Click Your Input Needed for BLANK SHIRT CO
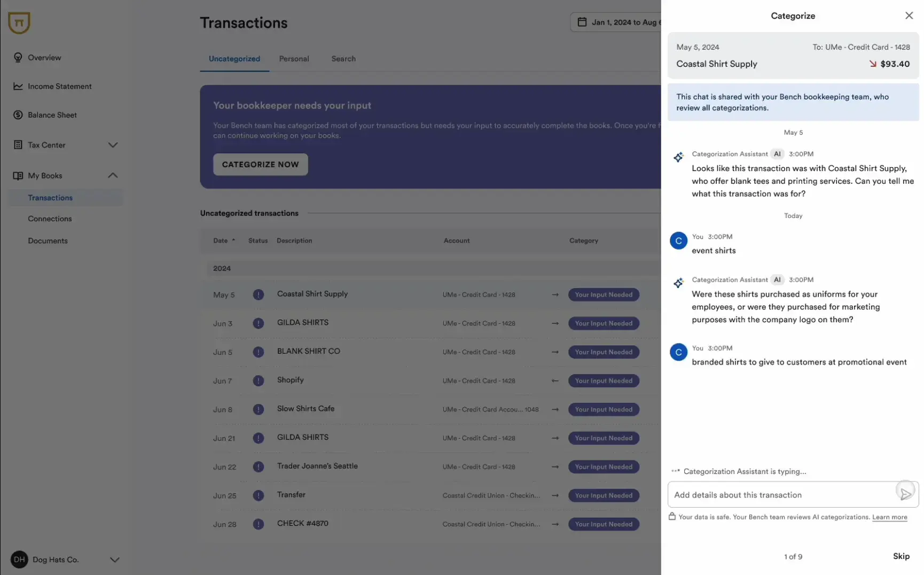Screen dimensions: 924x575 pyautogui.click(x=604, y=352)
